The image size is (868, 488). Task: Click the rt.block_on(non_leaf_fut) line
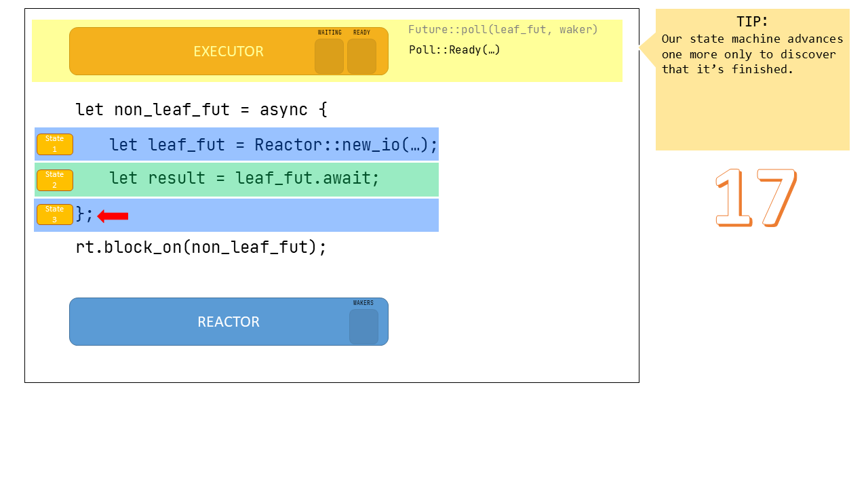(x=201, y=247)
